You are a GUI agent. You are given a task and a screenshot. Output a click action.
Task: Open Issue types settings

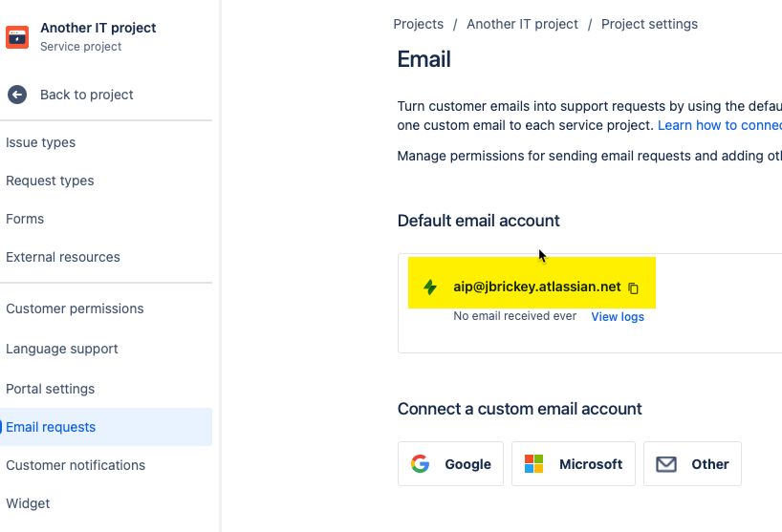(41, 142)
